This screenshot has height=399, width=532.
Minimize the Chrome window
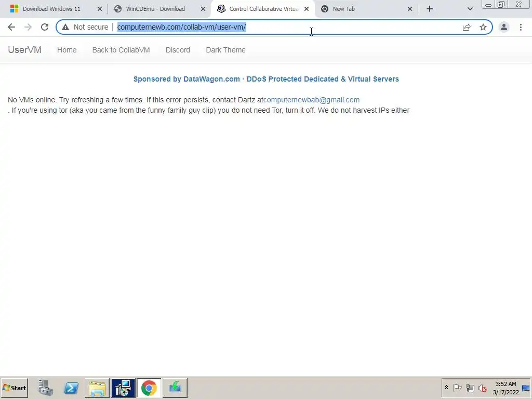coord(488,5)
